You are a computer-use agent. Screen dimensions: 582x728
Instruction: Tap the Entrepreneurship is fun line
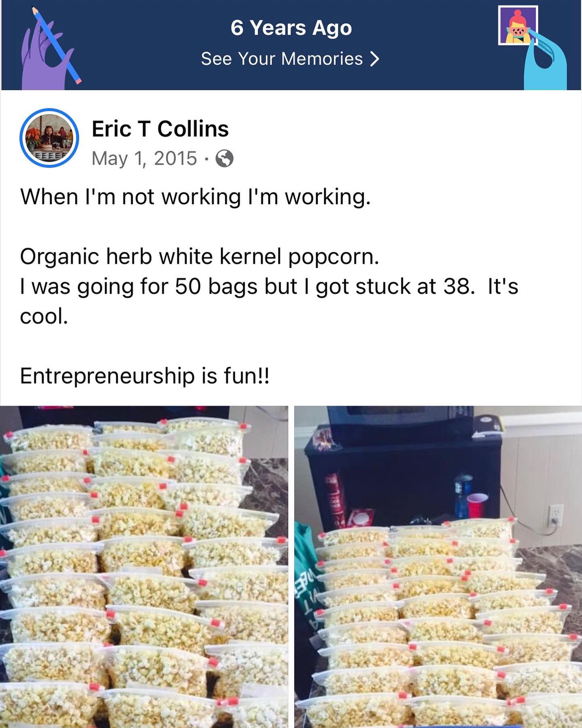(144, 376)
